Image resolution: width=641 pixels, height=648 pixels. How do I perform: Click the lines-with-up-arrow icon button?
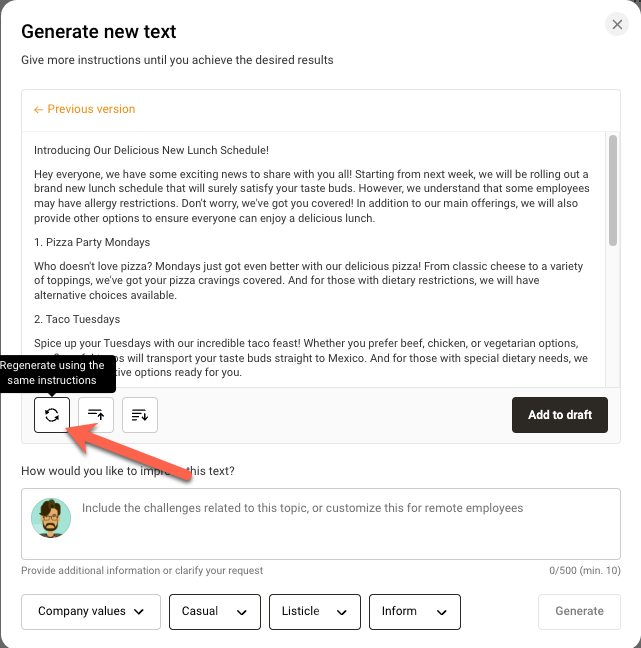[x=96, y=415]
